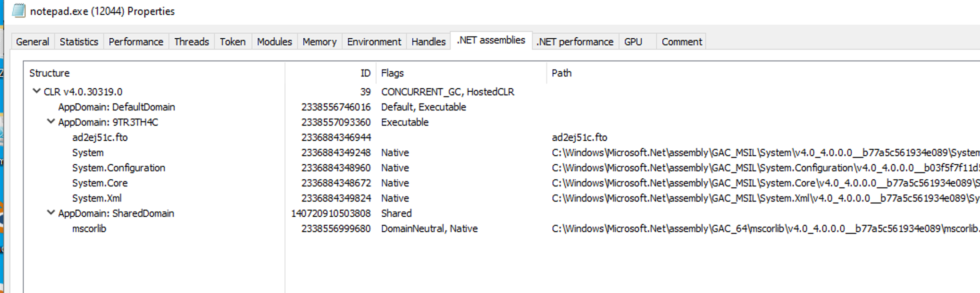Open the Modules tab
The image size is (980, 293).
274,42
